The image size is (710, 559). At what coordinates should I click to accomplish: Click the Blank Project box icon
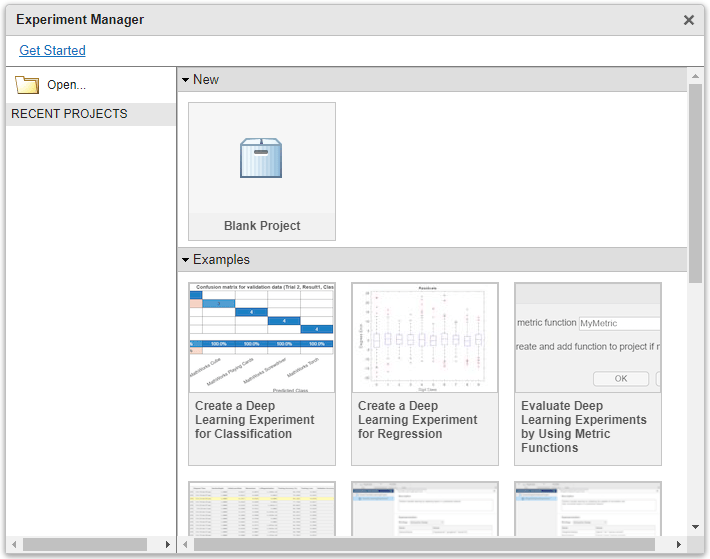click(261, 158)
